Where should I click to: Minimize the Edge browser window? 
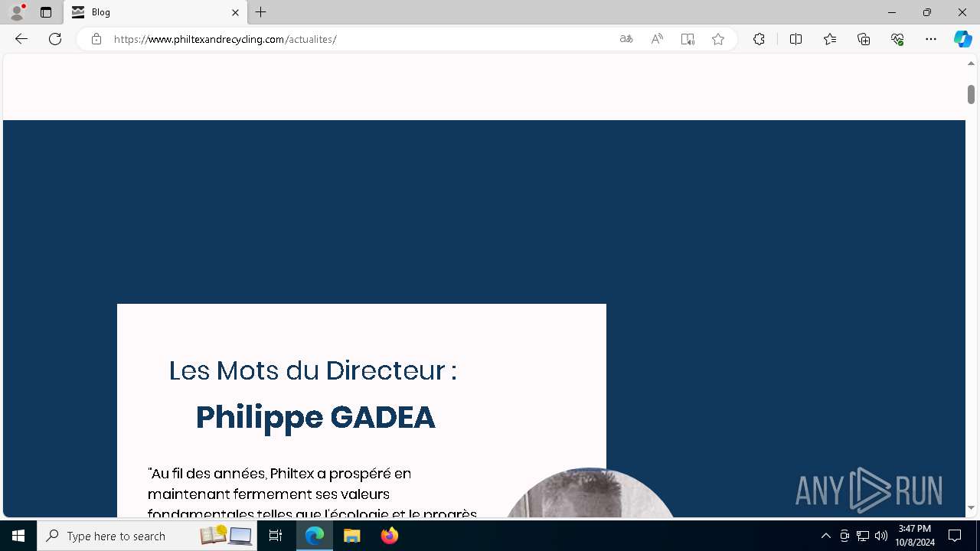coord(892,12)
